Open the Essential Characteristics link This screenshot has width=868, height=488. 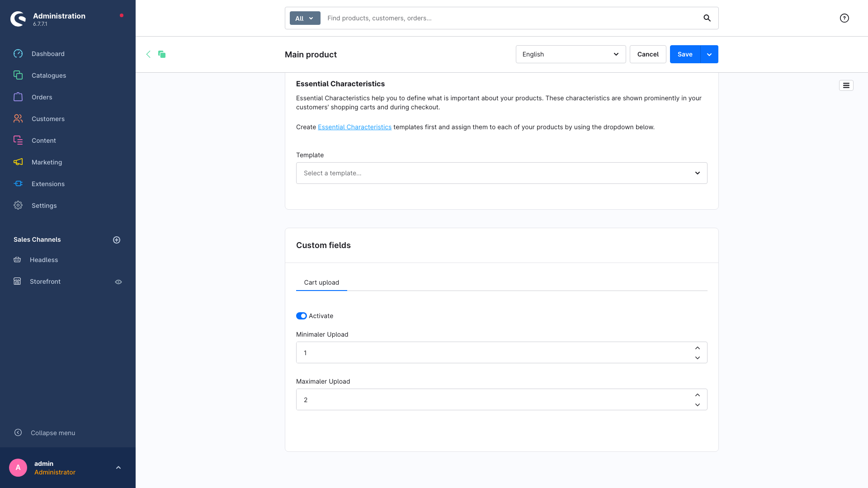(x=354, y=127)
